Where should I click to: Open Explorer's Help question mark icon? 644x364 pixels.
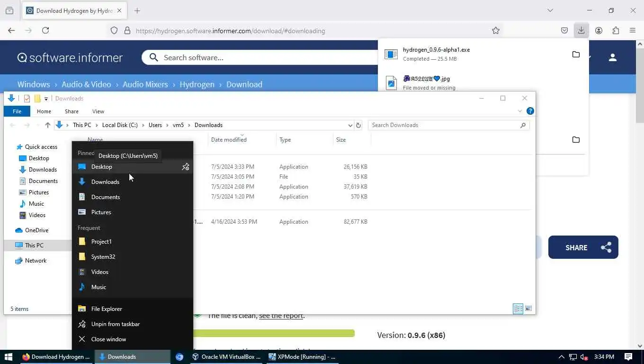(x=530, y=111)
